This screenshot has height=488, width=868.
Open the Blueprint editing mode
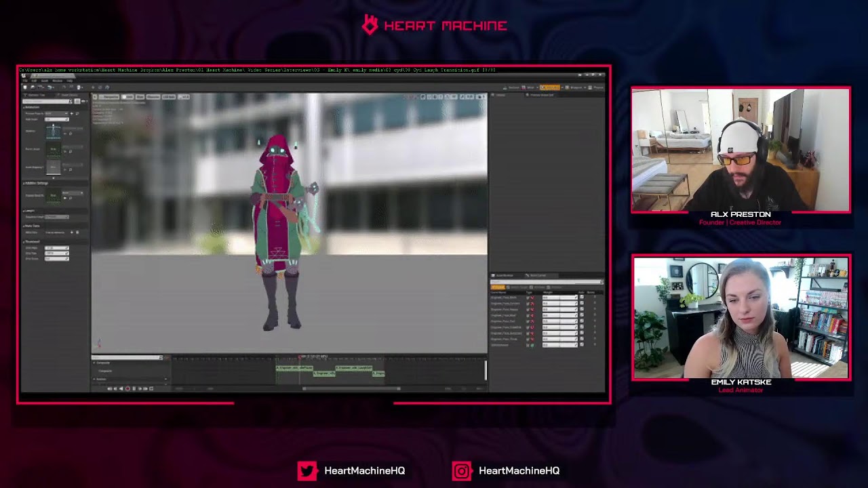click(574, 87)
